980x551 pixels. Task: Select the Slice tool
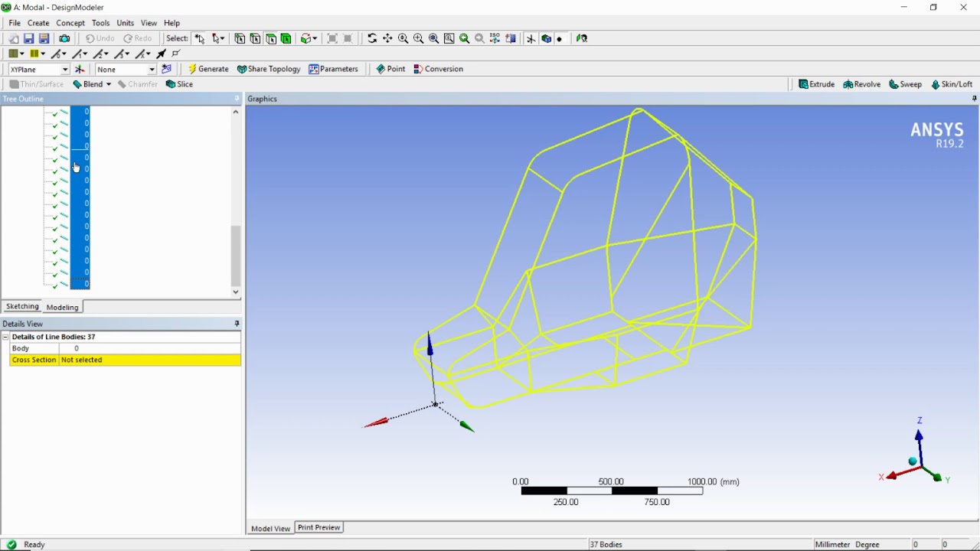[179, 84]
